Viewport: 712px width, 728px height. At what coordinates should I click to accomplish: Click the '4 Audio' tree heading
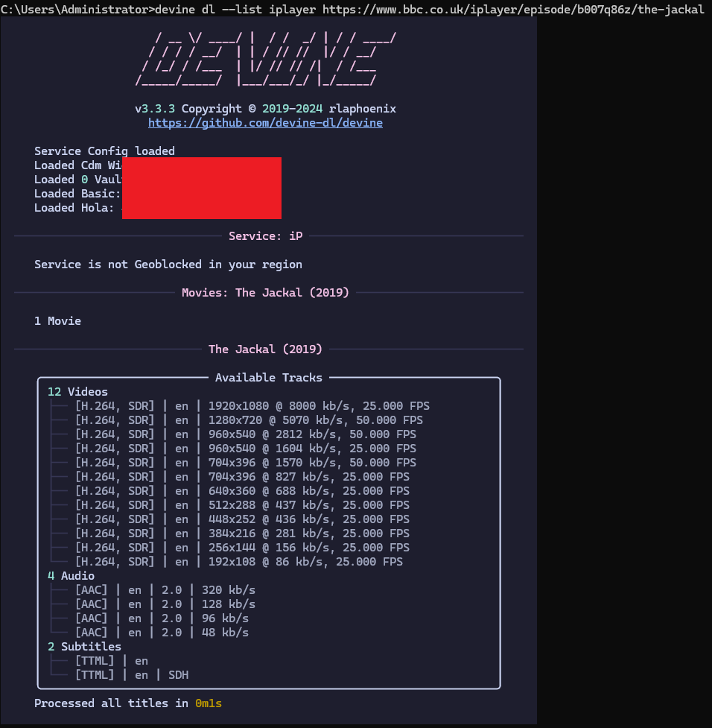71,576
